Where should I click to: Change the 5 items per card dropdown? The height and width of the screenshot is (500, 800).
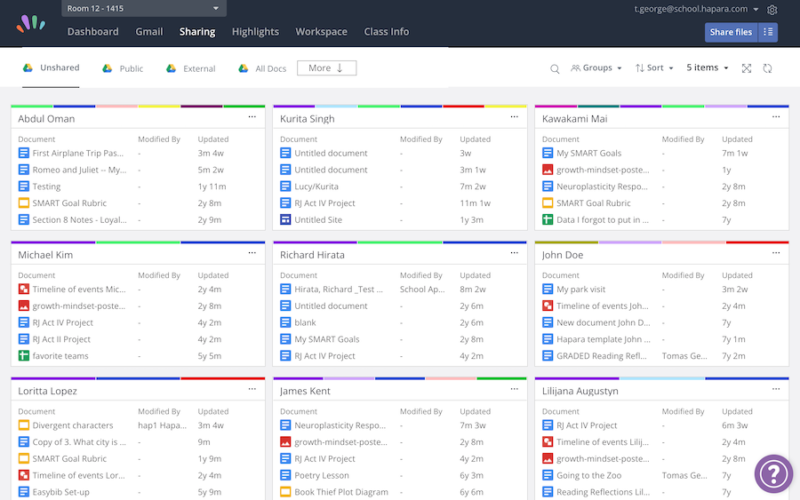[x=708, y=68]
